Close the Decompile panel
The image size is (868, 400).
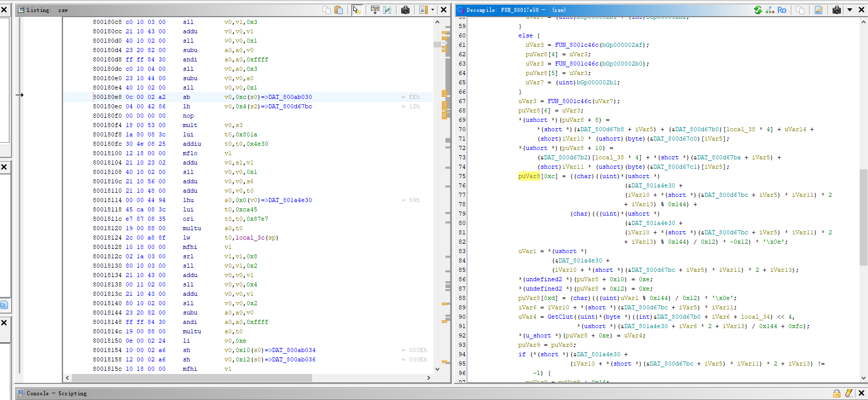click(x=861, y=10)
